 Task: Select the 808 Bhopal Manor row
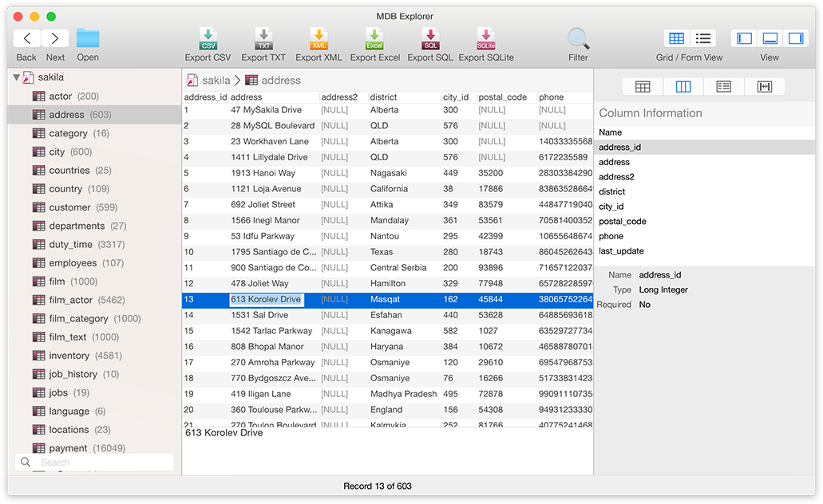[388, 347]
